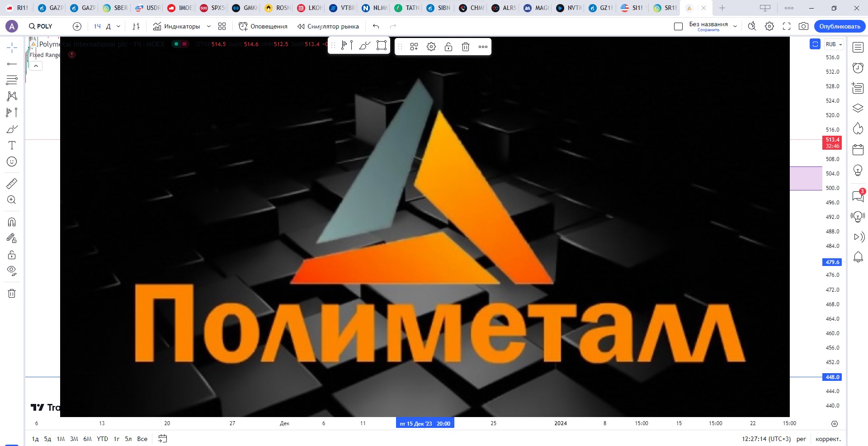Collapse the indicator legend chevron
The image size is (868, 446).
click(36, 66)
